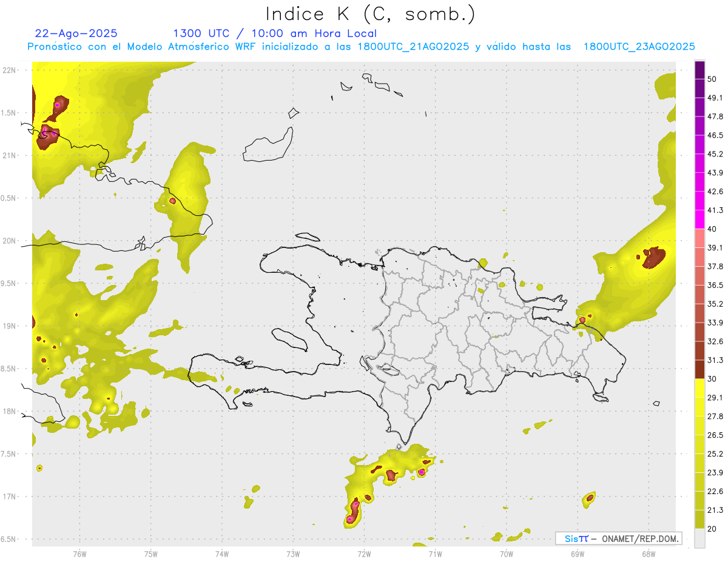728x562 pixels.
Task: Click the legend value '32.6'
Action: [715, 341]
